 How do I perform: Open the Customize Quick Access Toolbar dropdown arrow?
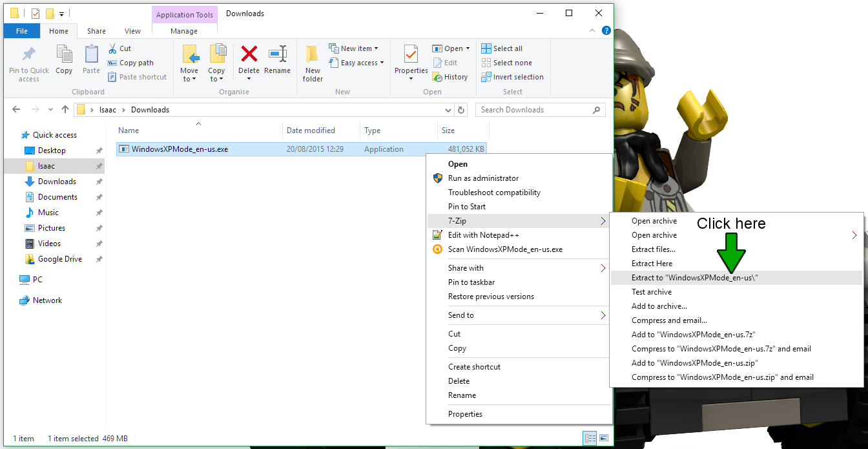point(61,14)
